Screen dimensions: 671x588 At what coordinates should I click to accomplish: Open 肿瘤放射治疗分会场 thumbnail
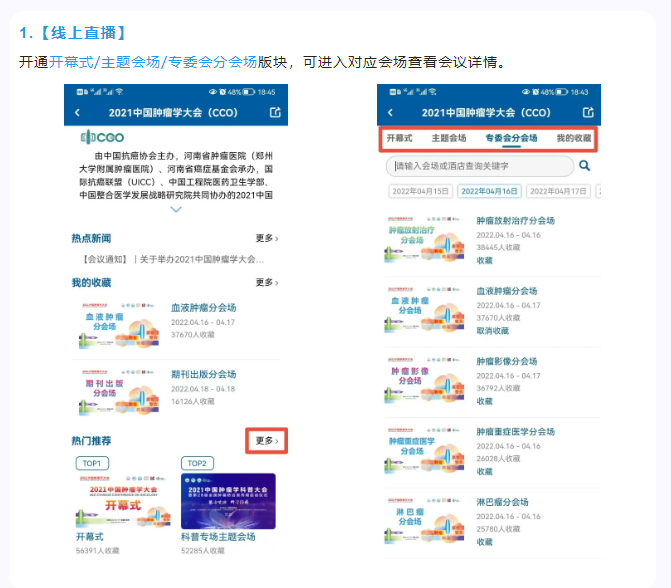(x=425, y=239)
